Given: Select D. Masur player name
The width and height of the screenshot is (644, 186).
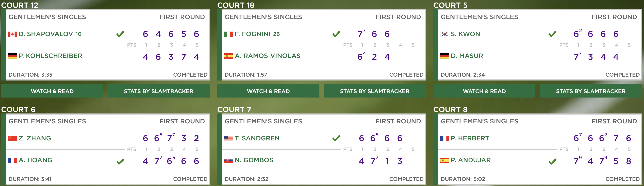Looking at the screenshot, I should (467, 56).
